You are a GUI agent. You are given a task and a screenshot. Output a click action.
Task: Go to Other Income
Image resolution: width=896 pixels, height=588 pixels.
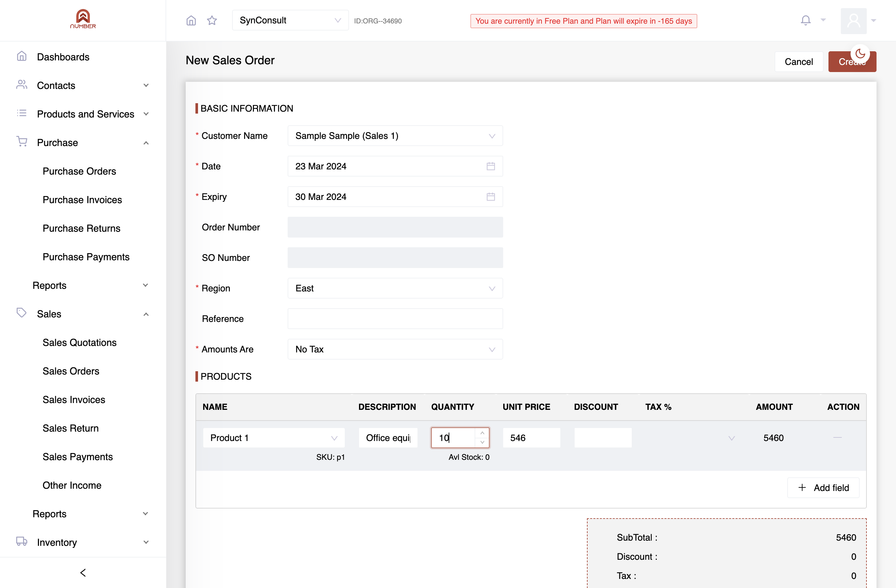(x=72, y=485)
